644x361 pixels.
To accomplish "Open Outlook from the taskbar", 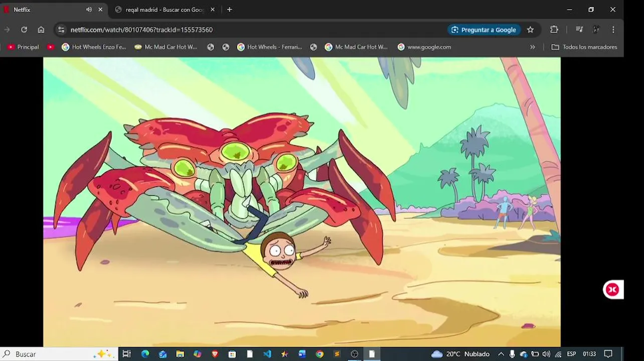I will point(163,354).
